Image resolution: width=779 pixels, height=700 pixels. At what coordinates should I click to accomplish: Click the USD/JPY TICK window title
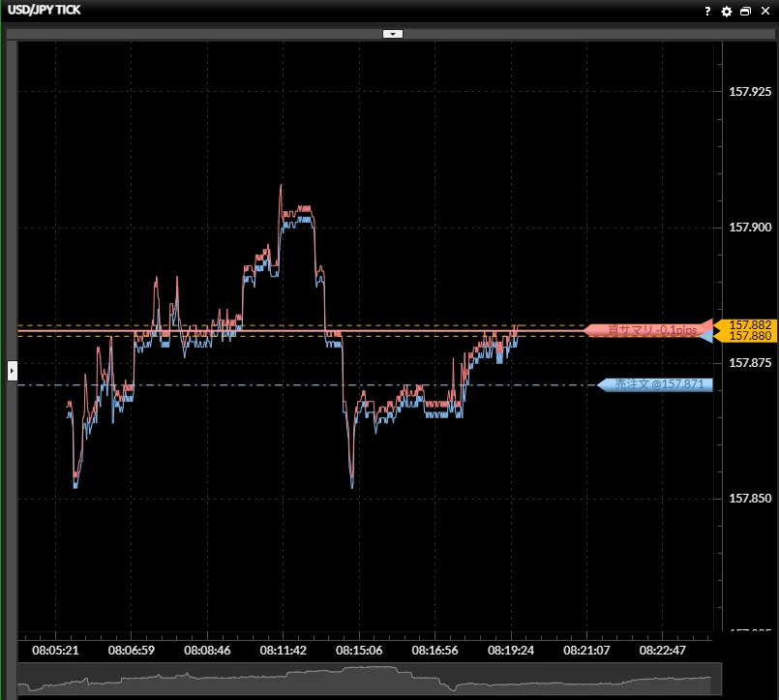point(44,10)
